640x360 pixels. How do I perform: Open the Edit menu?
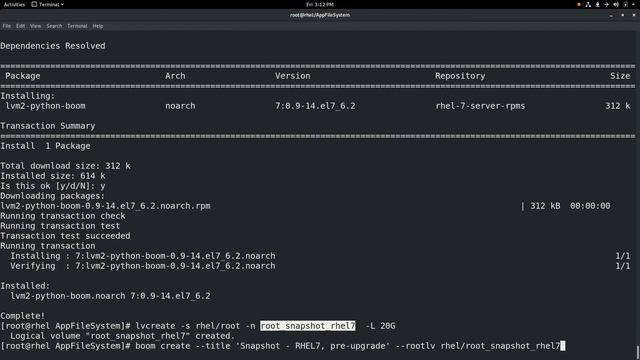(20, 26)
